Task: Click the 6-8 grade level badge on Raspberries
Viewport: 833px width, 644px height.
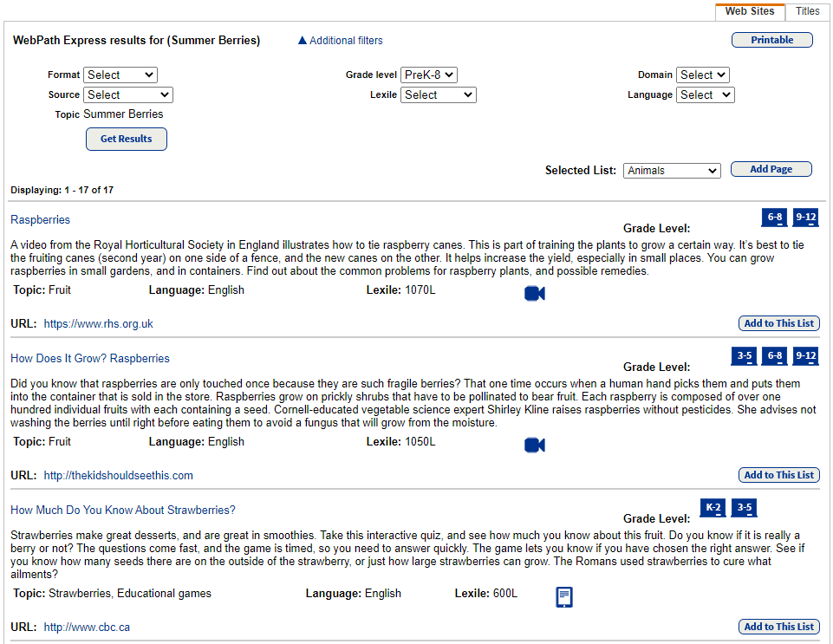Action: 773,218
